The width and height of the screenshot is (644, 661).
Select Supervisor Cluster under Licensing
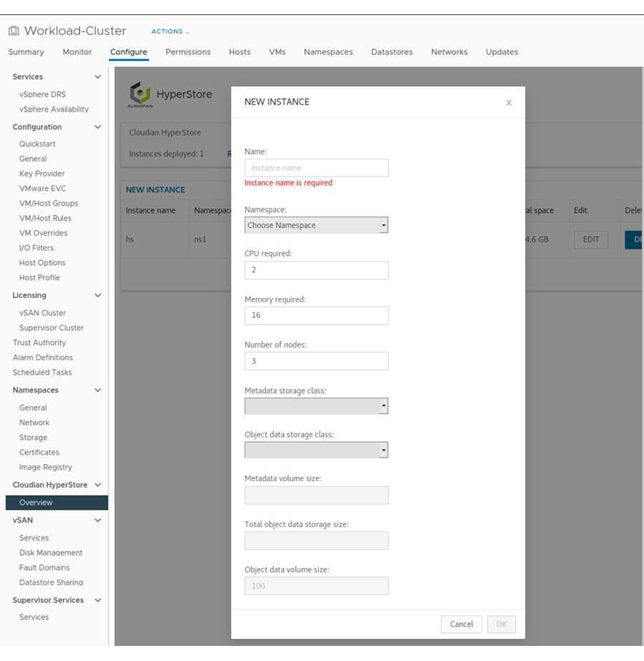[x=52, y=327]
